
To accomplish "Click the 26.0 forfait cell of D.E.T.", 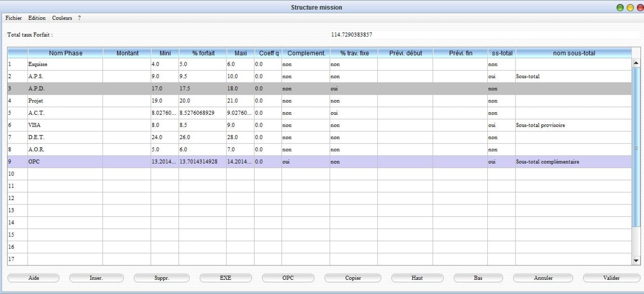I will pos(203,137).
